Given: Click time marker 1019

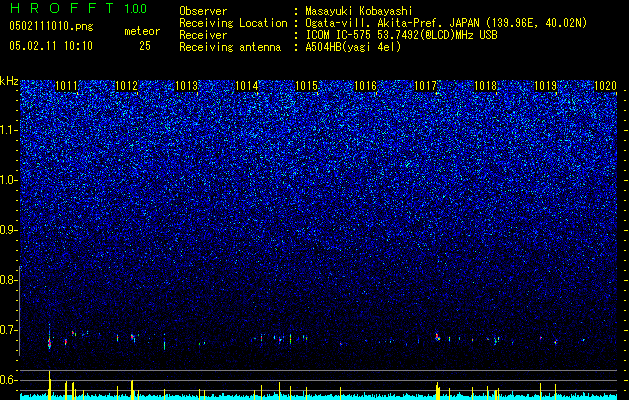Looking at the screenshot, I should [x=546, y=86].
